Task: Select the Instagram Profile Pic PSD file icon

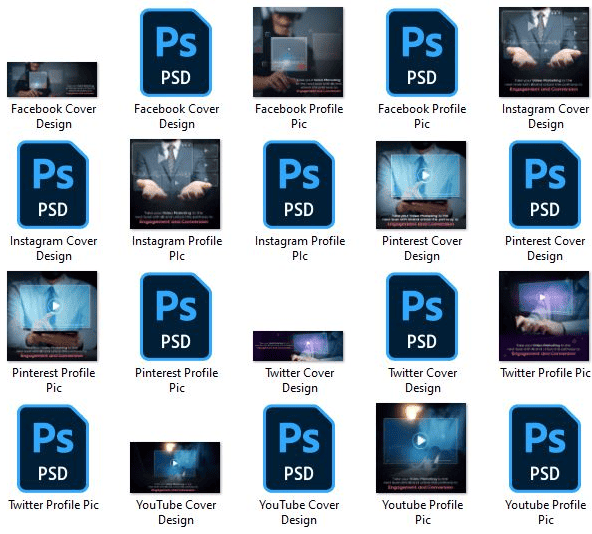Action: 299,184
